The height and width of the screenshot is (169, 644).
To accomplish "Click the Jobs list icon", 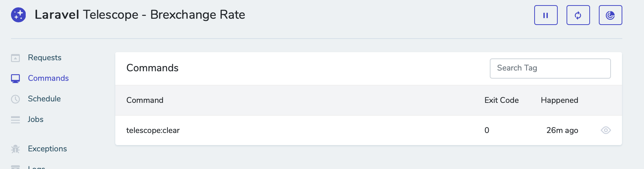I will point(15,120).
